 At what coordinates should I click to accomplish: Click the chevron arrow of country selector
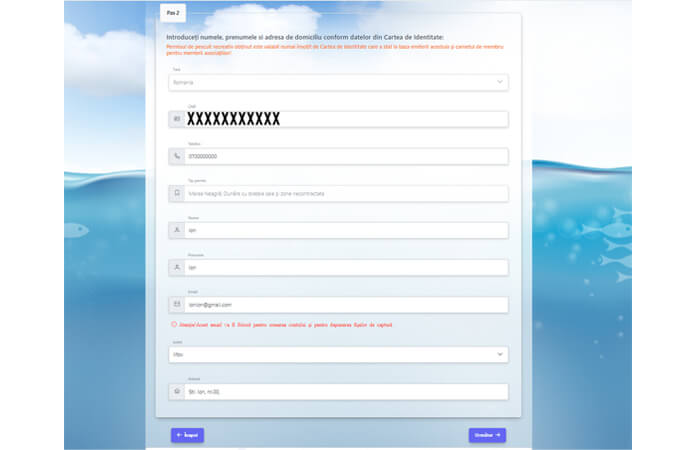coord(500,82)
